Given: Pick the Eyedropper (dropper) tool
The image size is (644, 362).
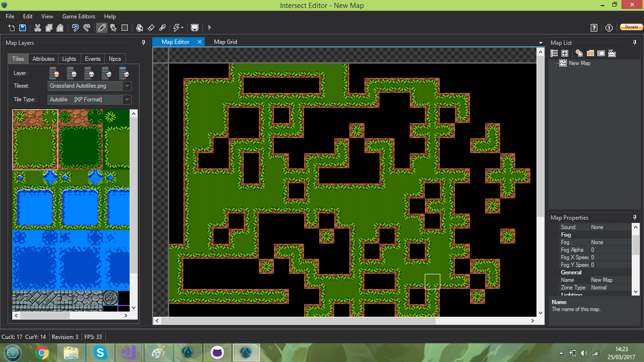Looking at the screenshot, I should 163,28.
